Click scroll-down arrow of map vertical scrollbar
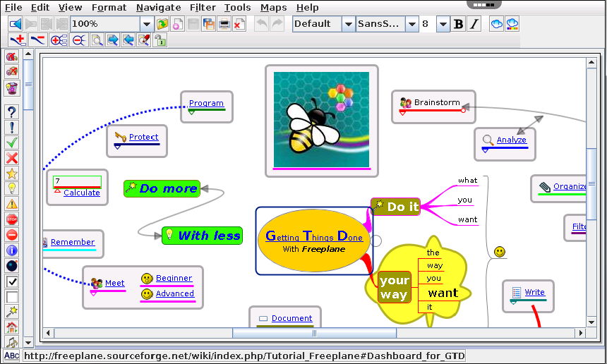 591,322
